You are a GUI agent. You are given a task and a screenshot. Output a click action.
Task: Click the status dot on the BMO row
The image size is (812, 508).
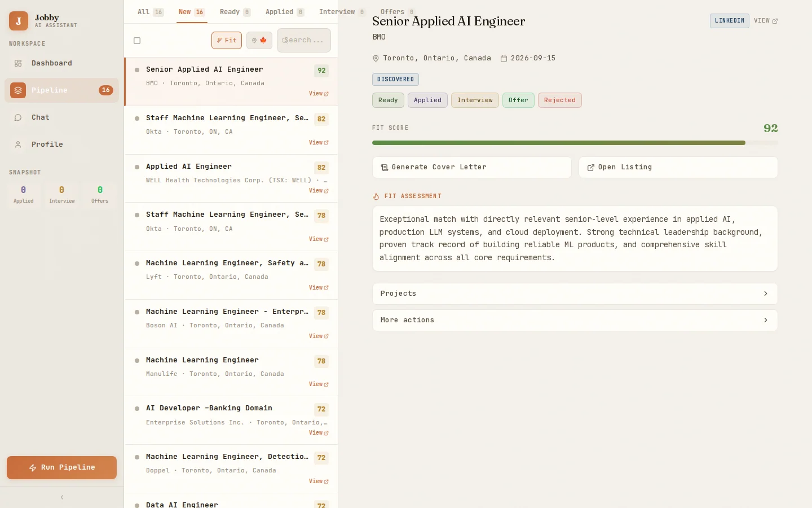pos(137,70)
